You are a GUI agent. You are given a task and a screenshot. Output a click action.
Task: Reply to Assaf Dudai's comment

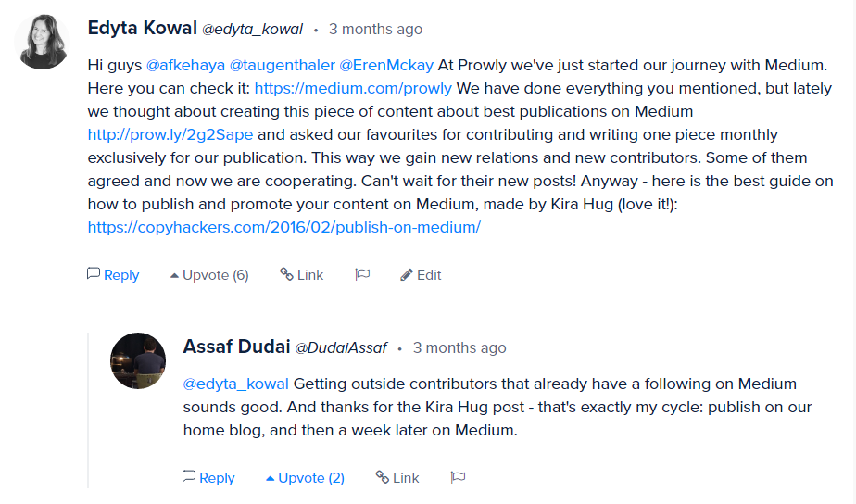click(x=208, y=477)
